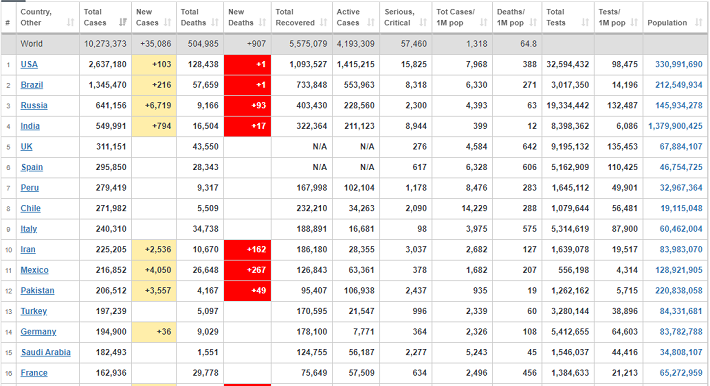The width and height of the screenshot is (710, 386).
Task: Select Russia new deaths +93 cell
Action: pos(247,105)
